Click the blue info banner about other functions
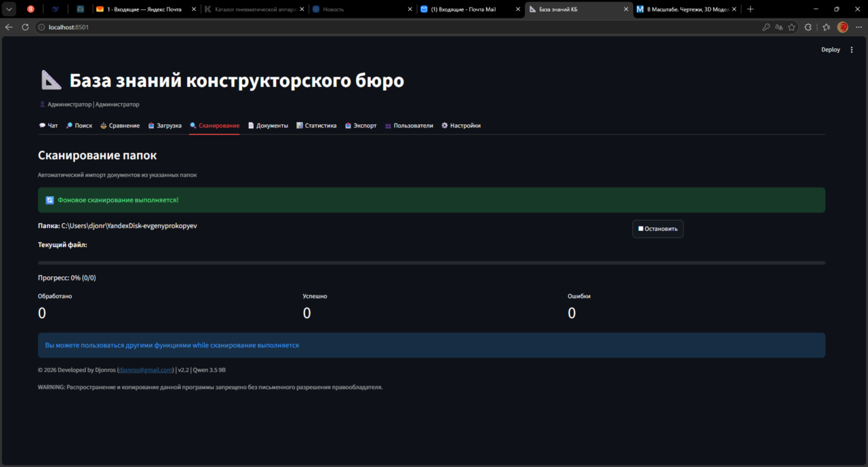This screenshot has height=467, width=868. pos(431,345)
